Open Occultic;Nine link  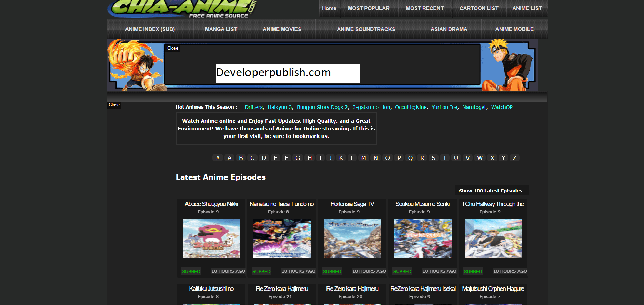pos(411,107)
